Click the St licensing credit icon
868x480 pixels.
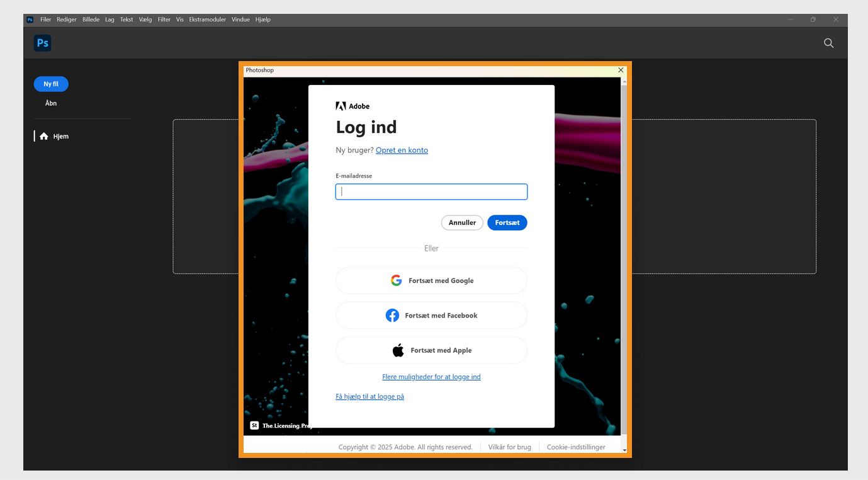point(254,425)
